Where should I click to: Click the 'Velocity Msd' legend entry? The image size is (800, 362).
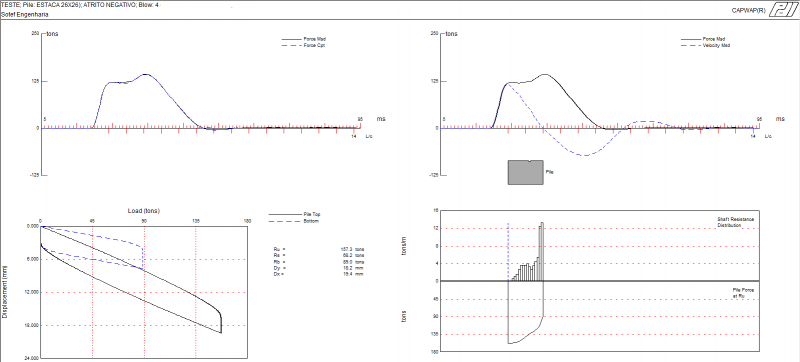tap(706, 45)
